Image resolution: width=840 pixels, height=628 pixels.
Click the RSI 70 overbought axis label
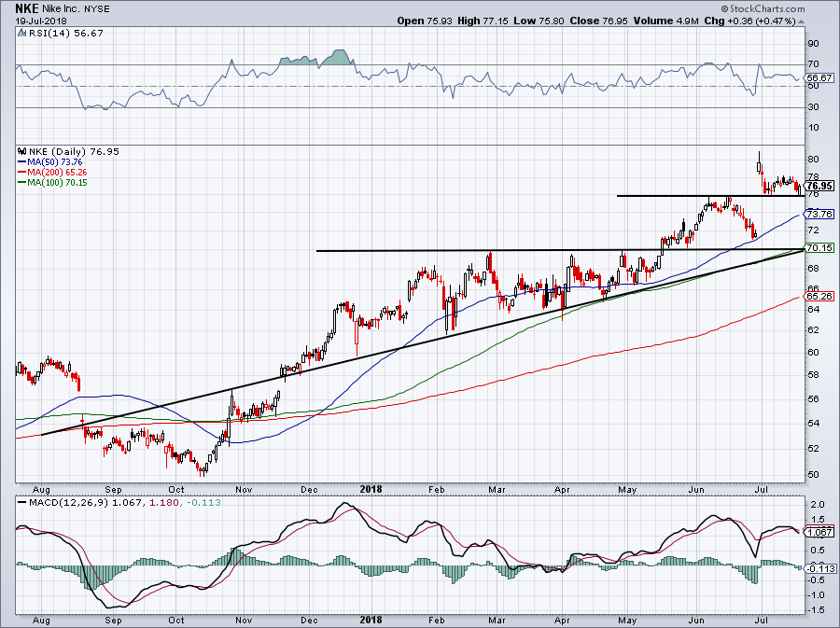(813, 64)
